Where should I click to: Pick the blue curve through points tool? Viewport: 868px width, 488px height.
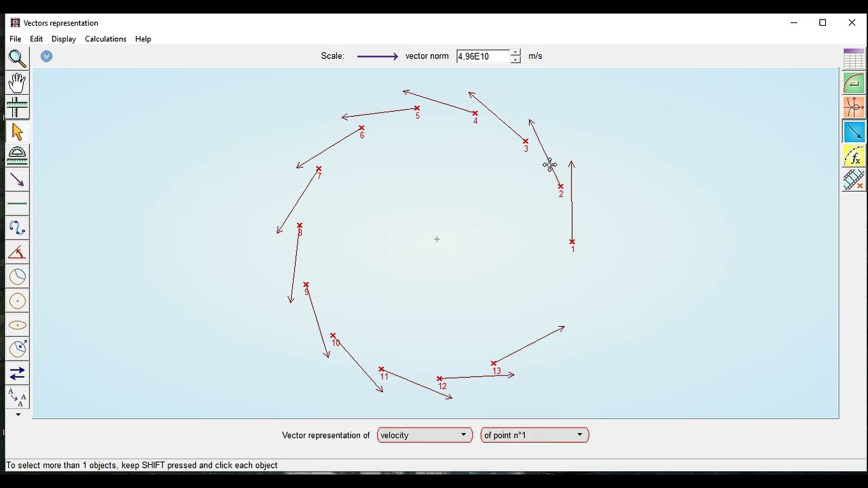17,228
